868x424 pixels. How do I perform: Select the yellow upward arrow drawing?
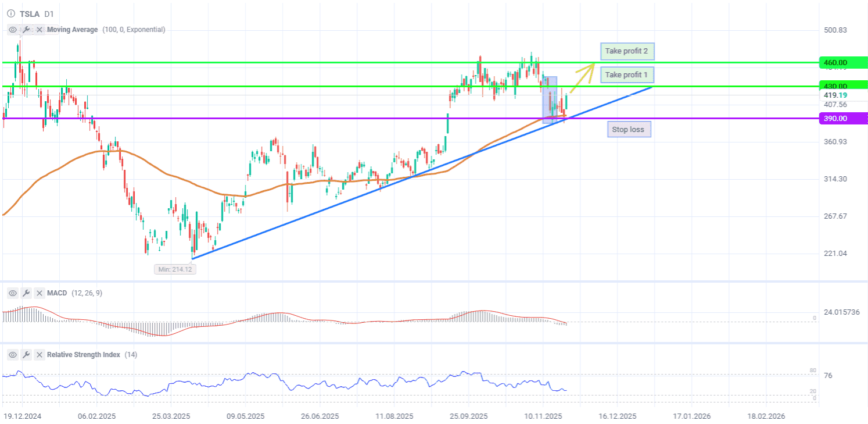pos(582,79)
